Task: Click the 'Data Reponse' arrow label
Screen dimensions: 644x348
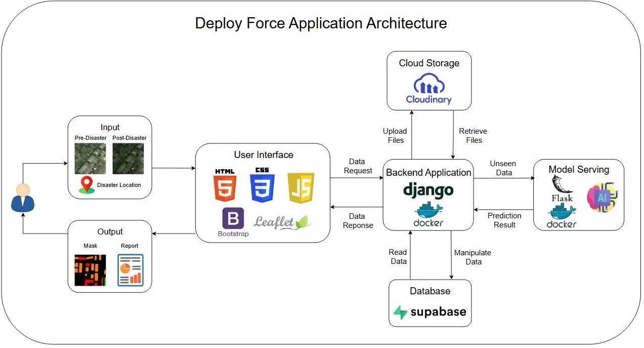Action: click(x=358, y=221)
